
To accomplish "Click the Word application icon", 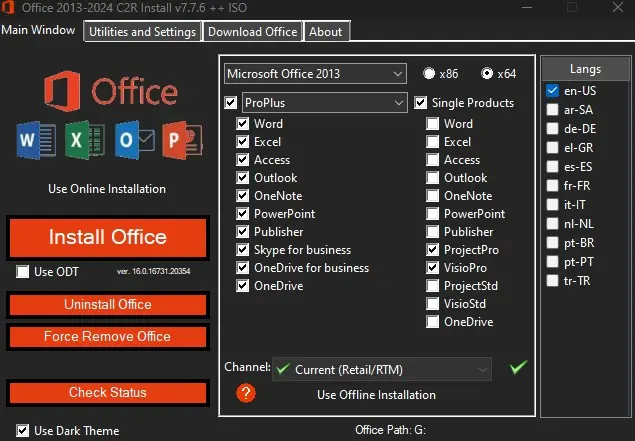I will click(x=36, y=140).
